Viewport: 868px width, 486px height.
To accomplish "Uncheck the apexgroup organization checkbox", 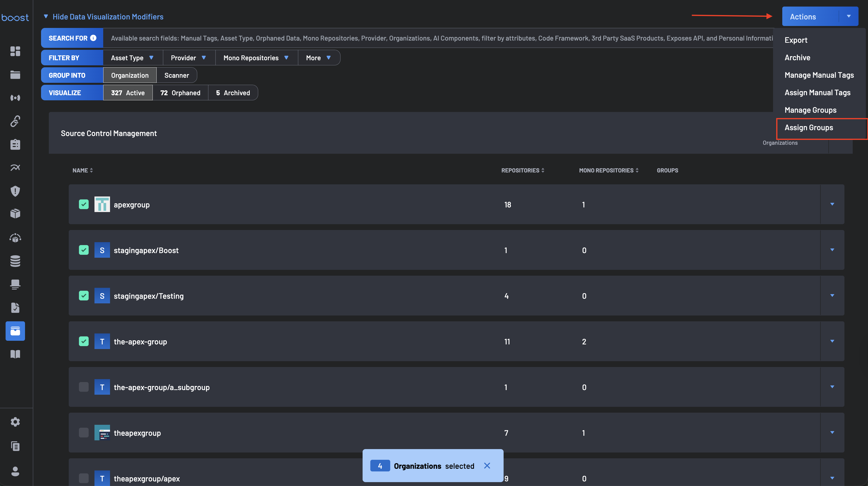I will (x=84, y=204).
